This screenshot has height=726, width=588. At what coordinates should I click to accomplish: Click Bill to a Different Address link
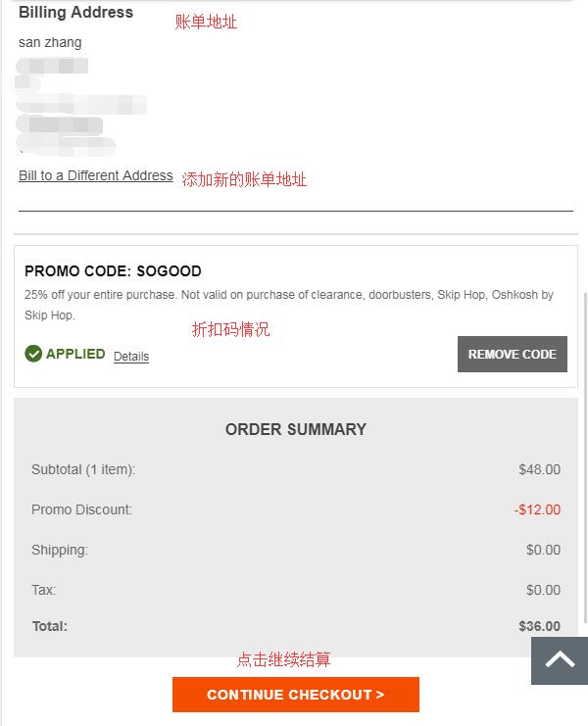pos(96,175)
